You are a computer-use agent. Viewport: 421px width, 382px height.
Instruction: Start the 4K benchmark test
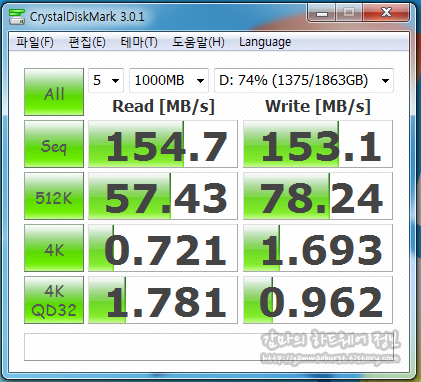(x=54, y=248)
